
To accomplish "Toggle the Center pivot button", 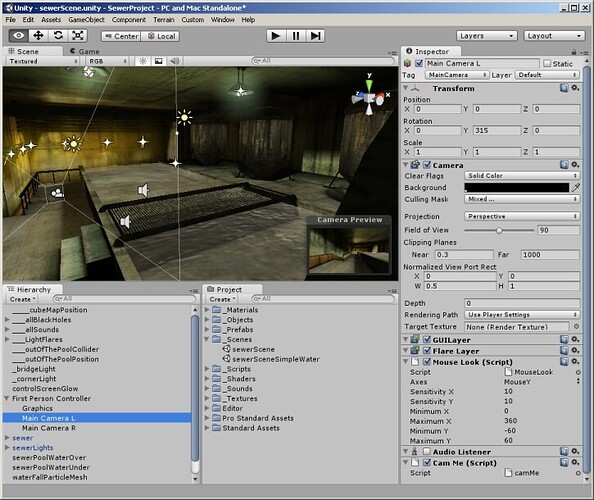I will click(x=121, y=36).
